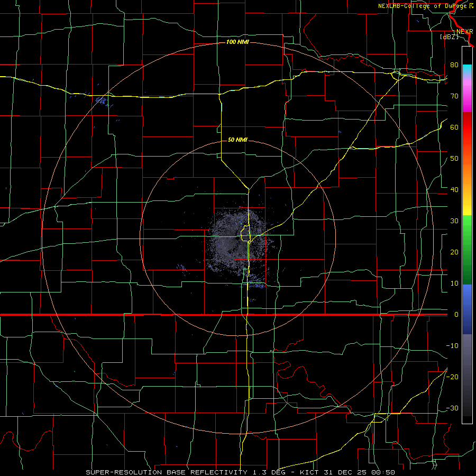Image resolution: width=476 pixels, height=476 pixels.
Task: Click the "50 NMI" range ring label
Action: click(237, 140)
